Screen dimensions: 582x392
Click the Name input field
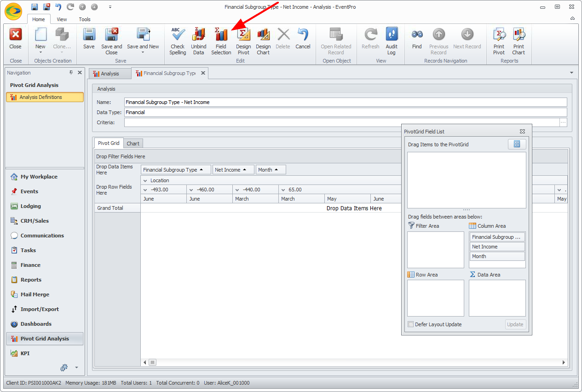pos(346,102)
